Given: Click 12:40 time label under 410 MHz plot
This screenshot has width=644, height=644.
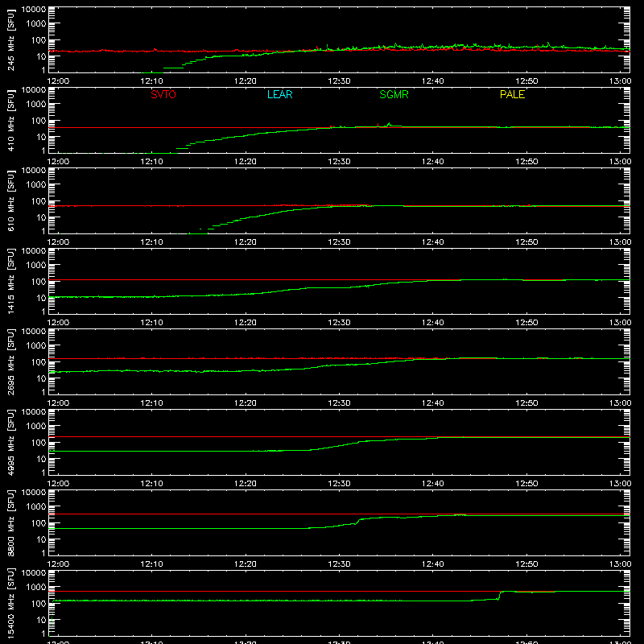Looking at the screenshot, I should (x=433, y=162).
